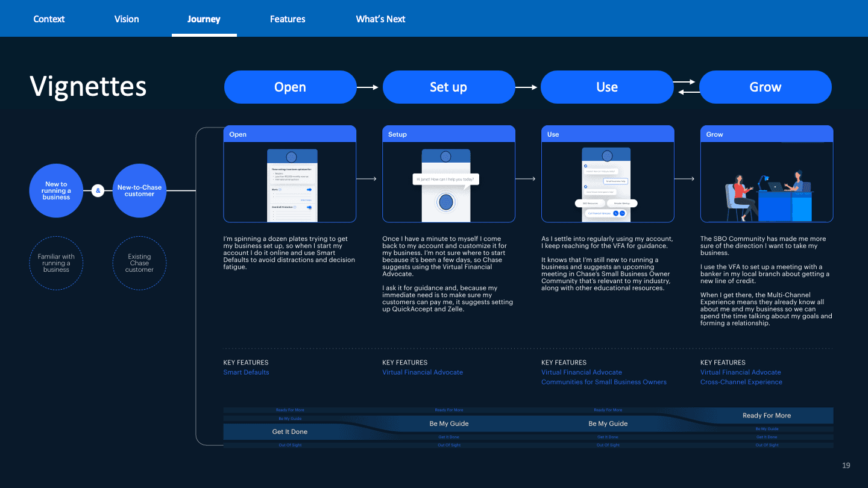The height and width of the screenshot is (488, 868).
Task: Switch off the Alerts toggle in the Open mockup
Action: click(x=309, y=190)
